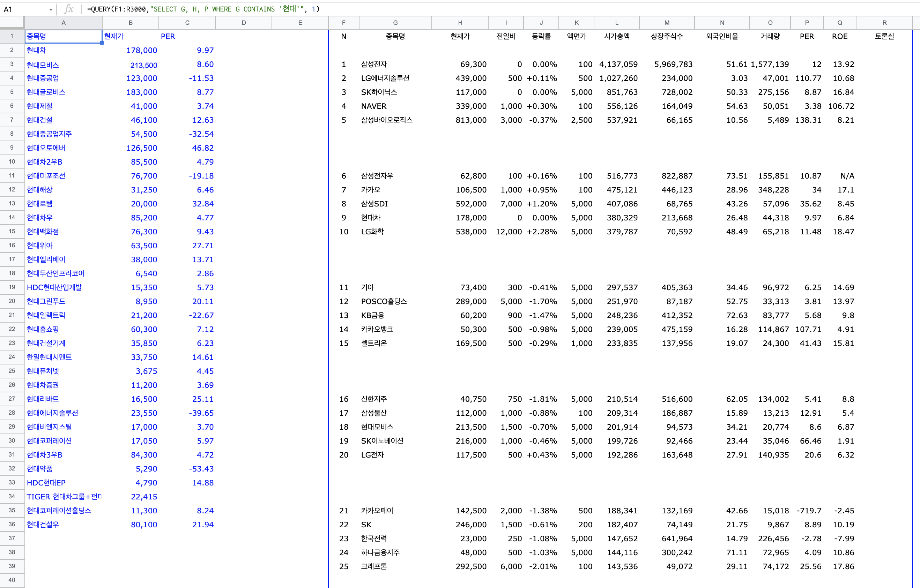Open the name box dropdown arrow
This screenshot has height=588, width=920.
51,9
